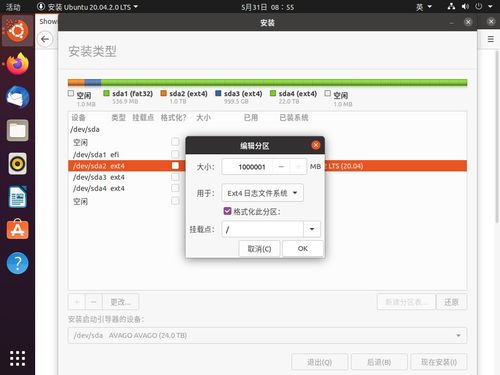
Task: Click the Back (B) button
Action: pos(379,362)
